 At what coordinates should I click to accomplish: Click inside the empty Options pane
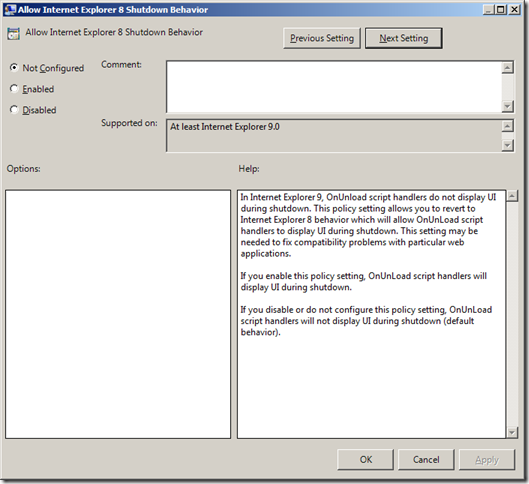[x=118, y=314]
